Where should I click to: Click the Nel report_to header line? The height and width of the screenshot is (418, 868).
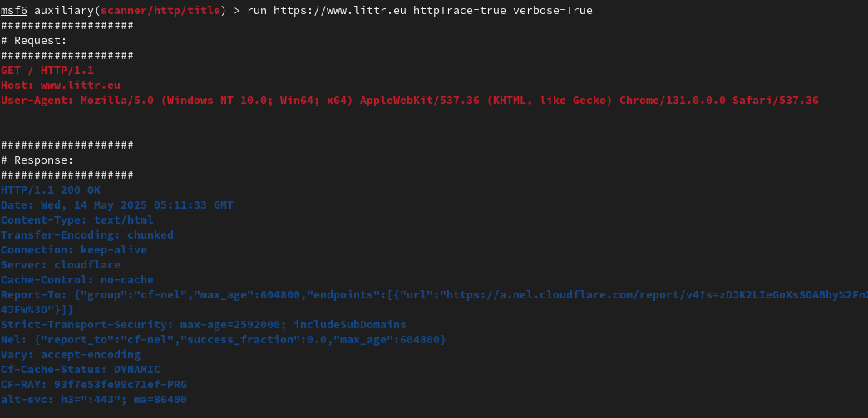[x=223, y=339]
